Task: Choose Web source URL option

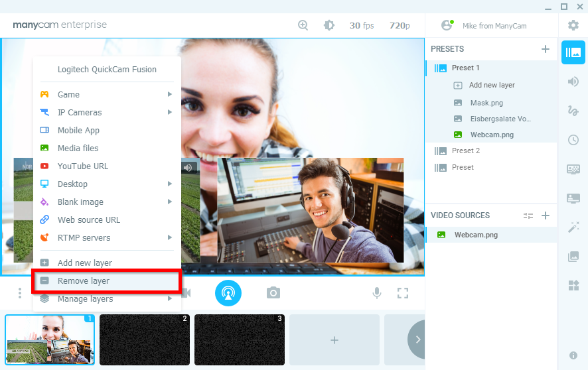Action: 107,220
